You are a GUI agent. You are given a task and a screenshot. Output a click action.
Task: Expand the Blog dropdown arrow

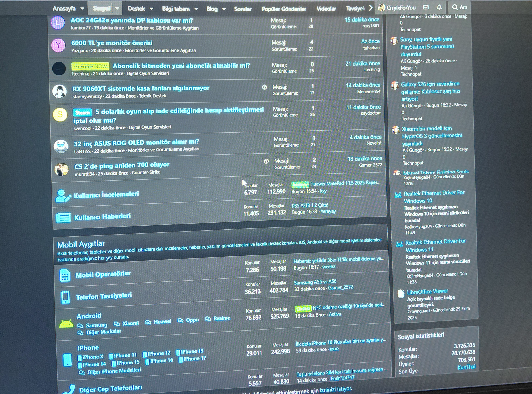tap(224, 9)
